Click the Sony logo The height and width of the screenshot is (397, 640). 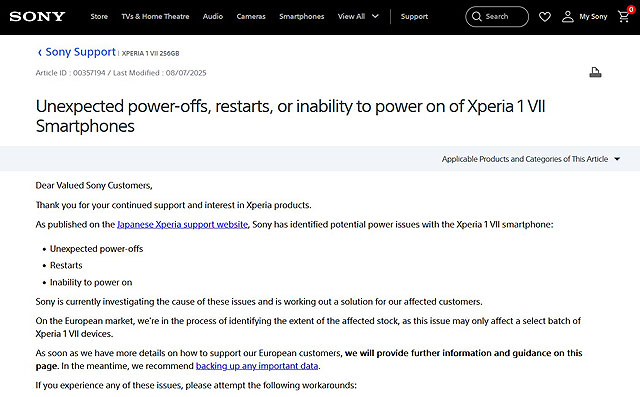point(37,17)
